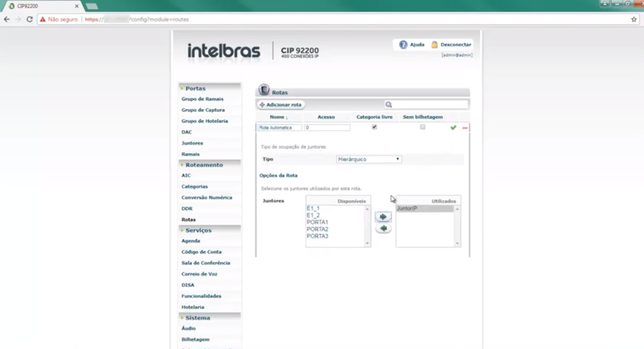
Task: Select PORTA2 in the Disponíveis list
Action: [318, 229]
